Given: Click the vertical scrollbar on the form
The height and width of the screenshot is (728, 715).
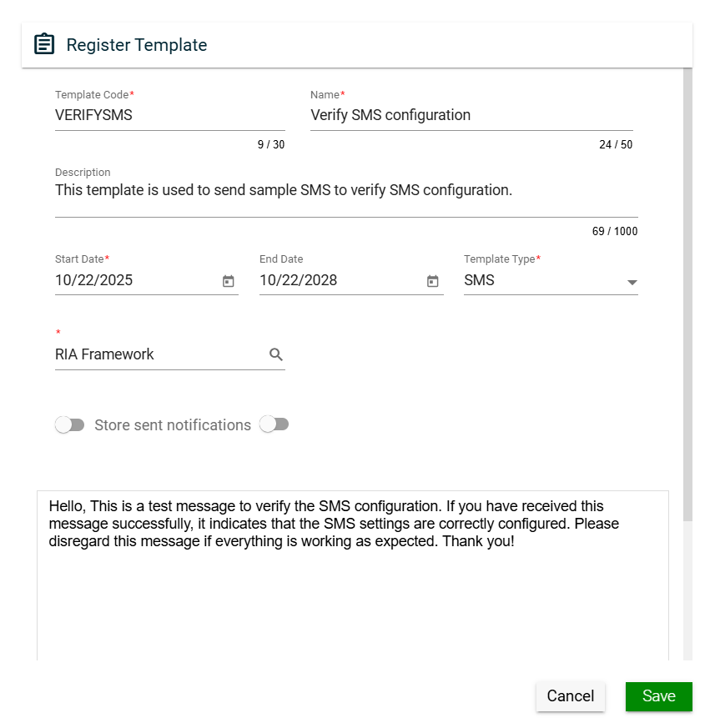Looking at the screenshot, I should pos(687,292).
